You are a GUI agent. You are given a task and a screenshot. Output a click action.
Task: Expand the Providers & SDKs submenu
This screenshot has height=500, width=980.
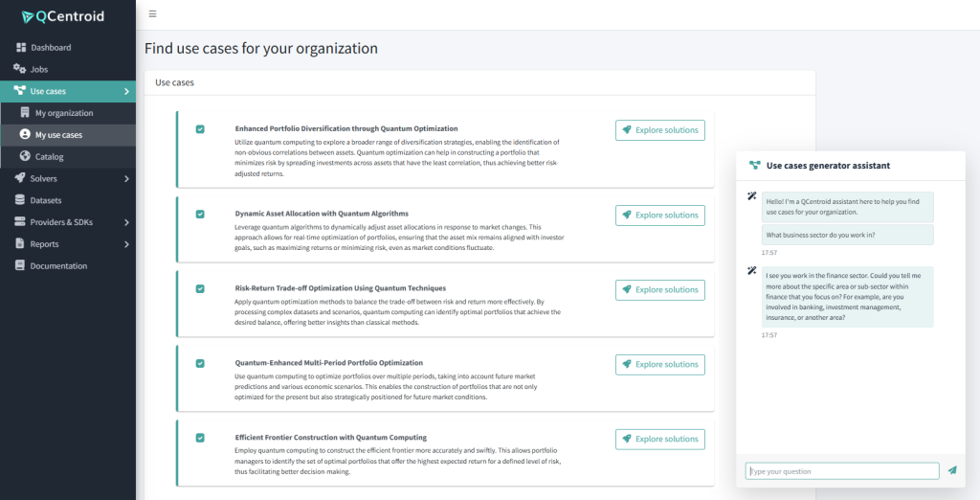(126, 222)
